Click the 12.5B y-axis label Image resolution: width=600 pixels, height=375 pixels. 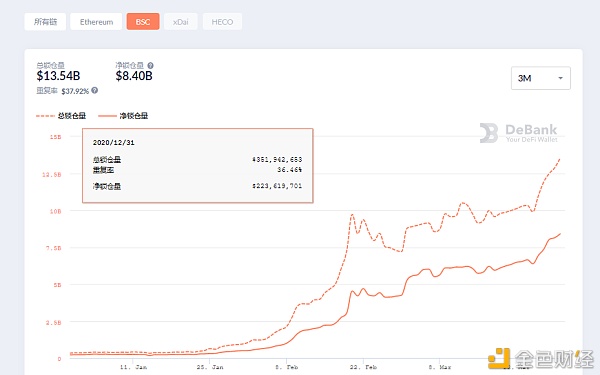point(52,174)
